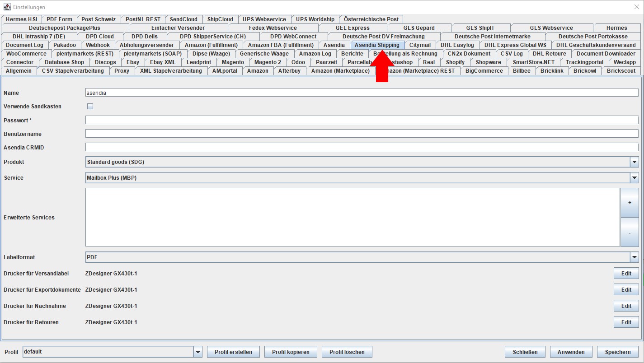Image resolution: width=644 pixels, height=363 pixels.
Task: Open the Allgemein tab
Action: click(x=19, y=71)
